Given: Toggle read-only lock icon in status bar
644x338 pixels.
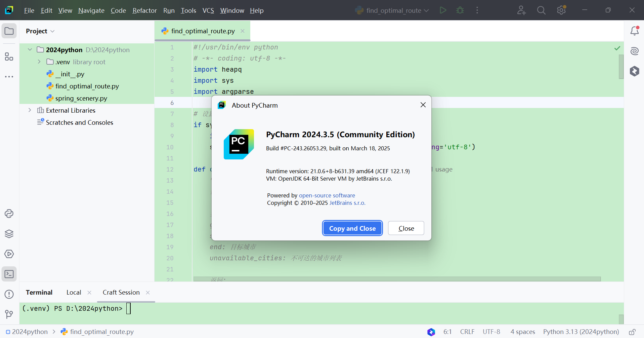Looking at the screenshot, I should pyautogui.click(x=632, y=332).
